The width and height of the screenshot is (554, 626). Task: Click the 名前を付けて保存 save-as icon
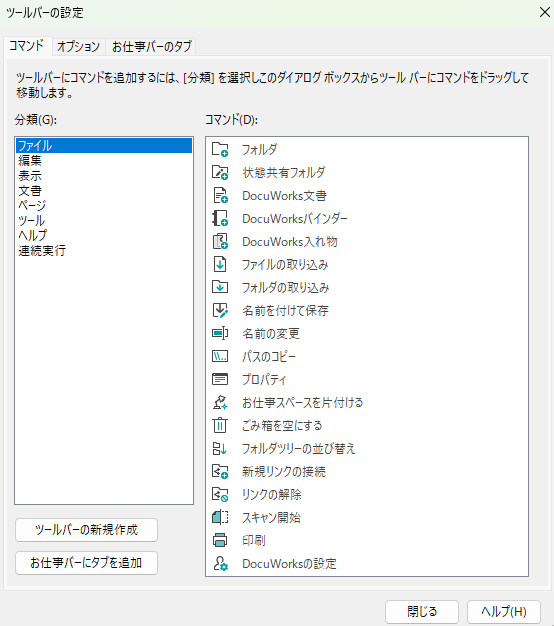coord(220,311)
